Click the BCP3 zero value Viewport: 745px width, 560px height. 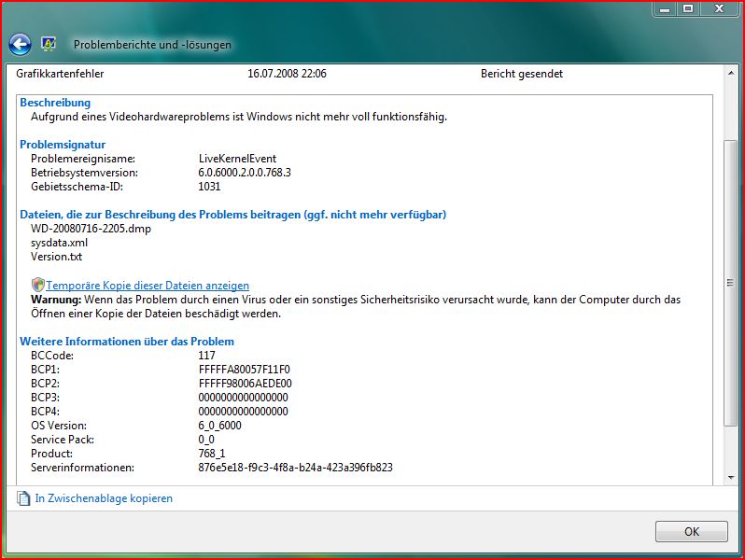244,398
